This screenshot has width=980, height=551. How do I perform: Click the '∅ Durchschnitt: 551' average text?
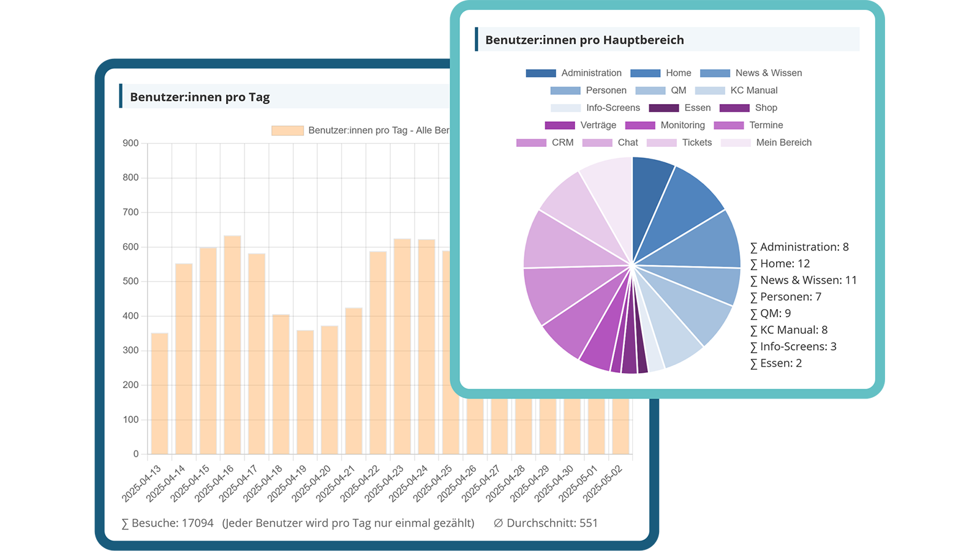pos(546,523)
